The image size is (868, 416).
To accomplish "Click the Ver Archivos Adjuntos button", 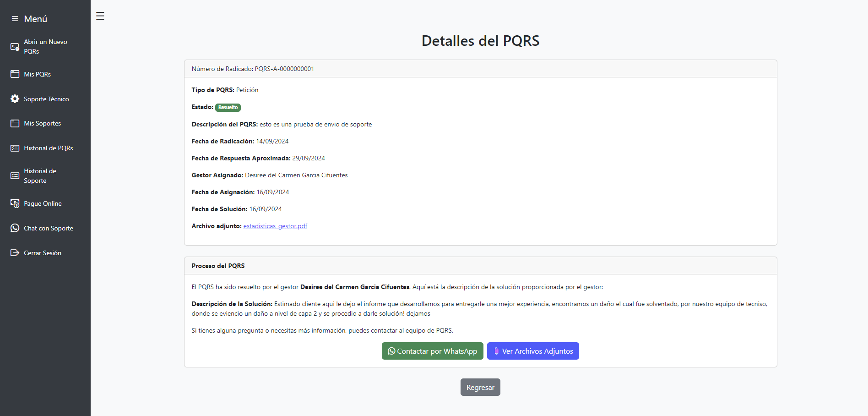I will click(533, 351).
